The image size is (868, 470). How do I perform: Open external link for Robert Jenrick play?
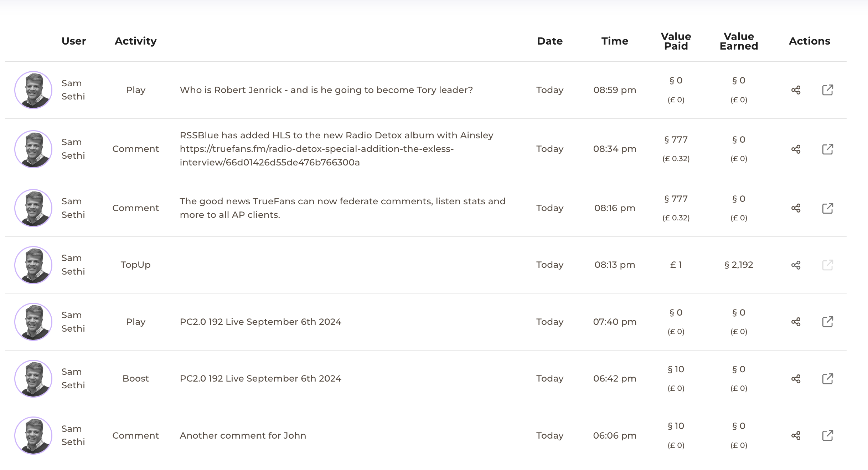[x=827, y=90]
